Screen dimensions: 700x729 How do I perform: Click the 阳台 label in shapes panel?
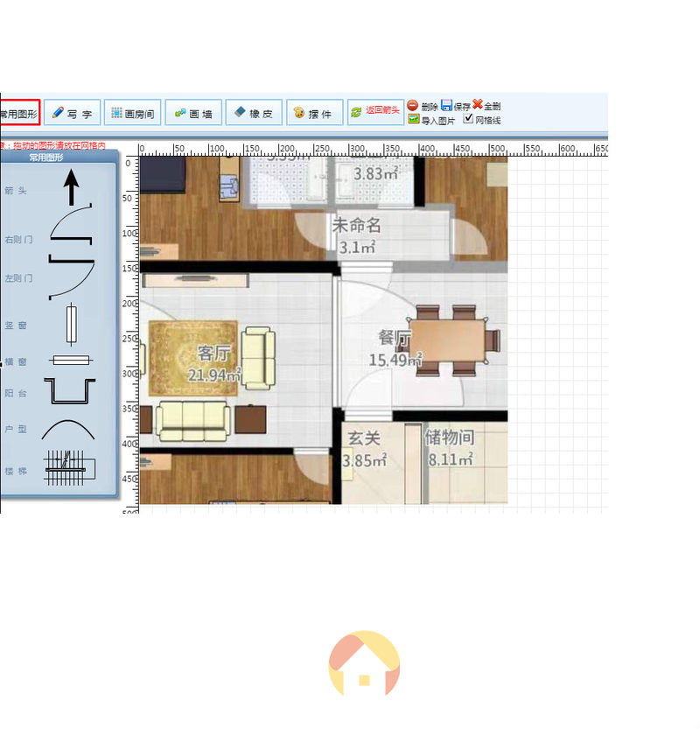16,393
